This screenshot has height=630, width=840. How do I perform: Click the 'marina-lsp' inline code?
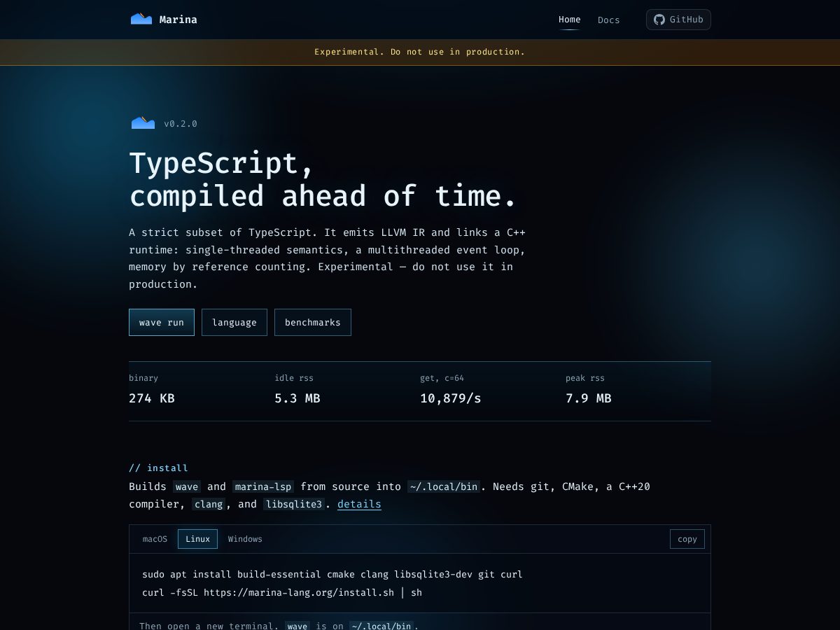pos(263,486)
